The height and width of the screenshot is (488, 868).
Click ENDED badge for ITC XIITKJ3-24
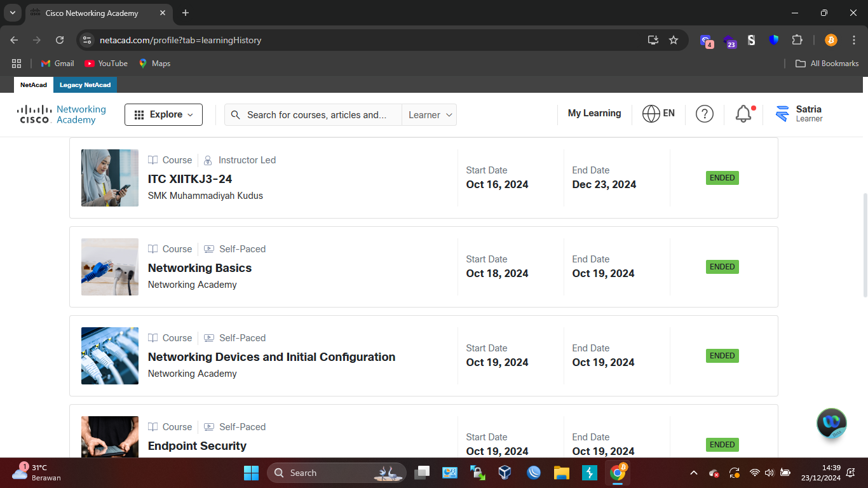click(x=722, y=178)
